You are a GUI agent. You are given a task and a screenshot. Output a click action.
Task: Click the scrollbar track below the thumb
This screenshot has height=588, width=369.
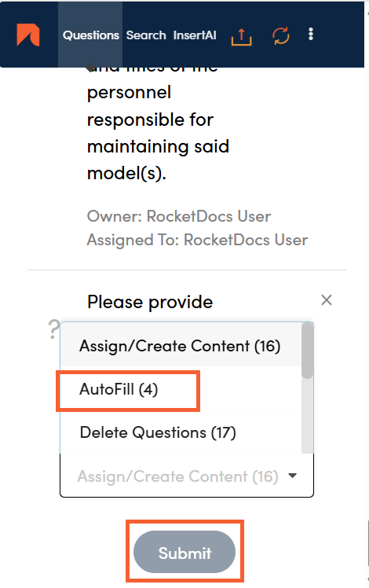pos(308,416)
